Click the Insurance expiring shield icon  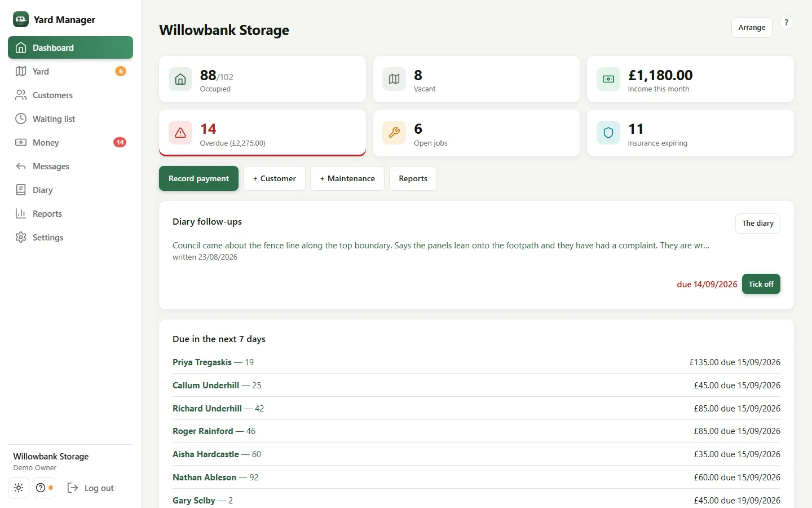[x=608, y=133]
